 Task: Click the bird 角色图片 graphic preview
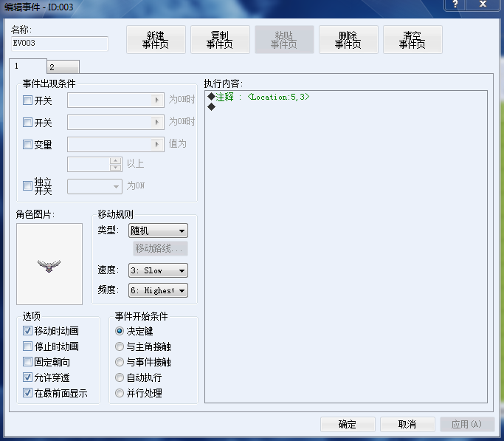coord(49,264)
